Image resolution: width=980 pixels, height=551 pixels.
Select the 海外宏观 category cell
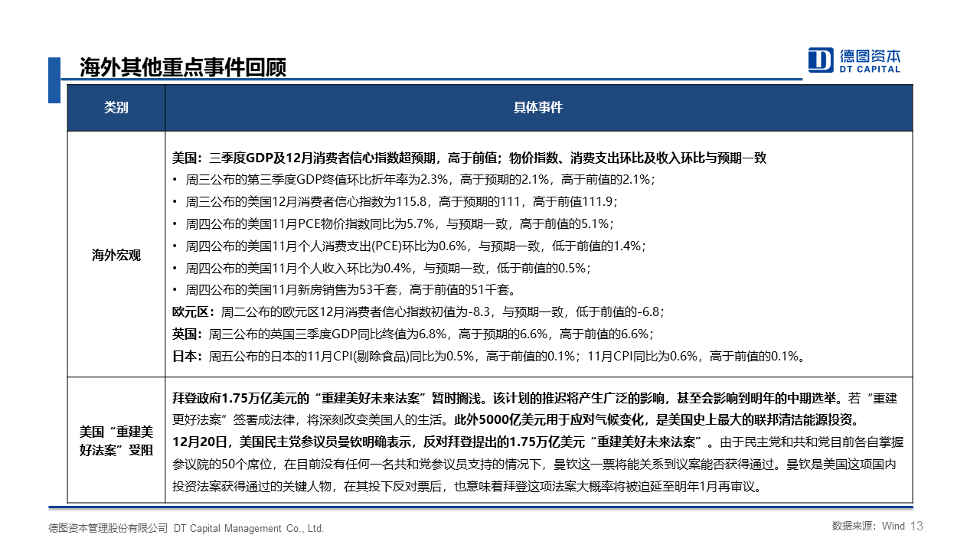pos(116,255)
